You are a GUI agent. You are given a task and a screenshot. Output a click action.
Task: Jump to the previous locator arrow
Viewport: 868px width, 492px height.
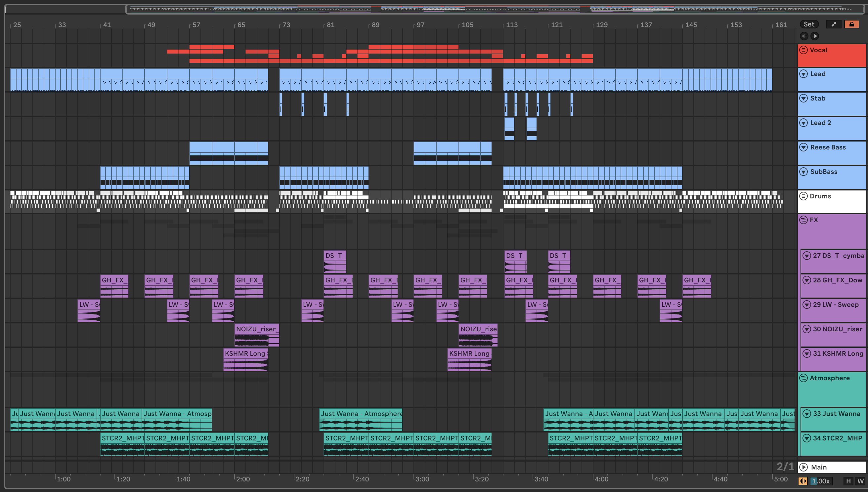[x=804, y=36]
